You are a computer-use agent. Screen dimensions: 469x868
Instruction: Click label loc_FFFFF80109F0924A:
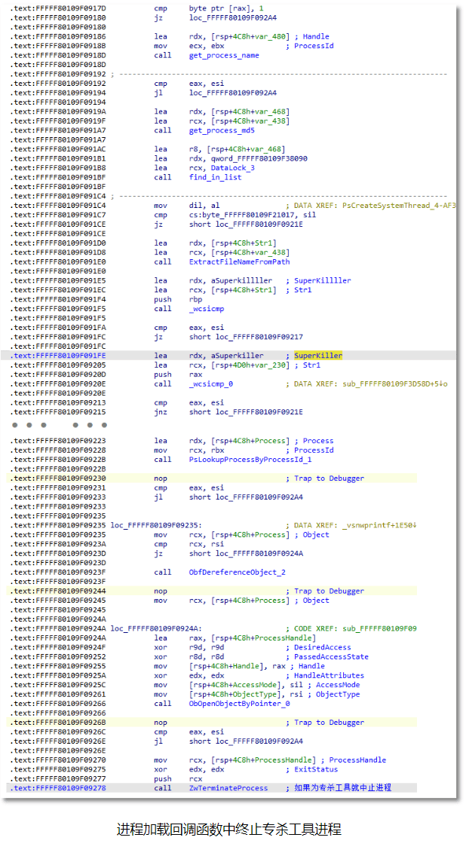[x=156, y=629]
